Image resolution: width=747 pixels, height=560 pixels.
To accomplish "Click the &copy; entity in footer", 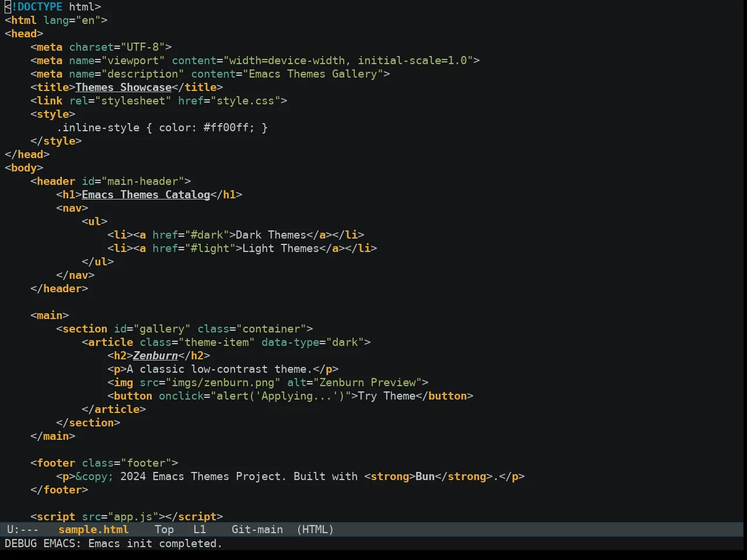I will click(x=95, y=477).
